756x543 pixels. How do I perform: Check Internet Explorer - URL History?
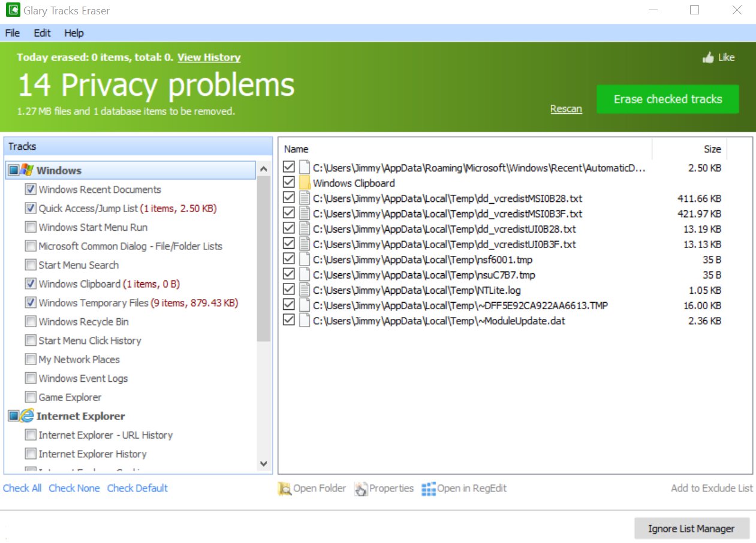tap(30, 435)
